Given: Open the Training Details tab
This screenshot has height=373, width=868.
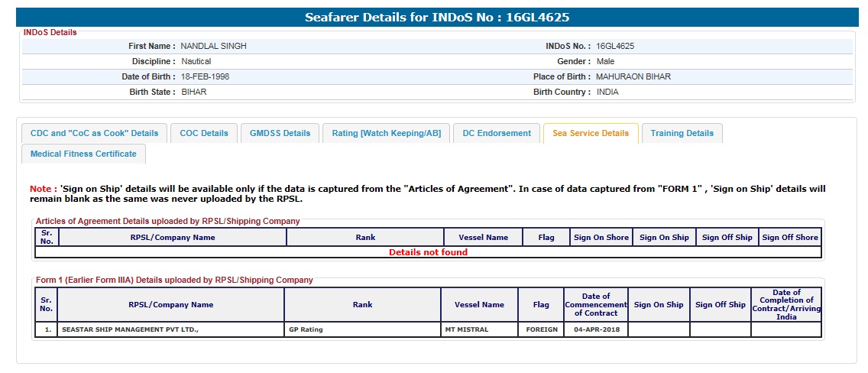Looking at the screenshot, I should 682,133.
